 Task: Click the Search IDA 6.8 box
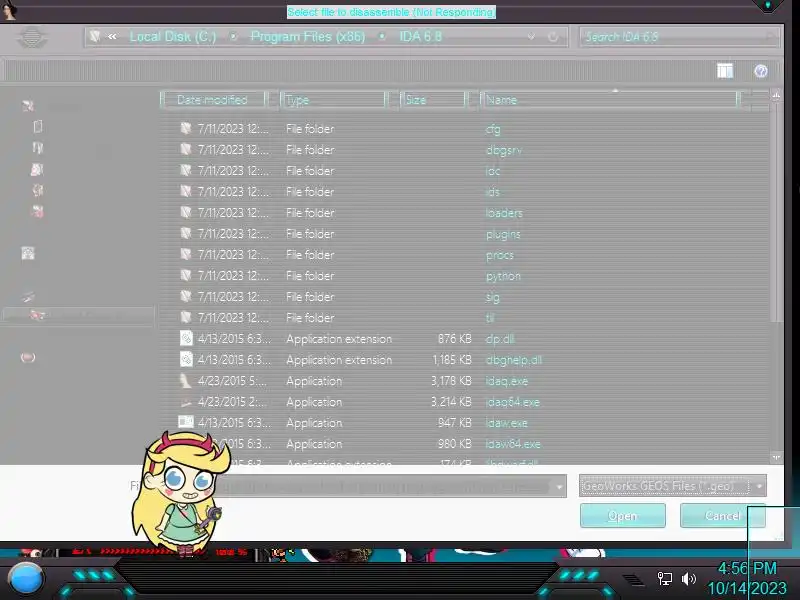tap(679, 37)
